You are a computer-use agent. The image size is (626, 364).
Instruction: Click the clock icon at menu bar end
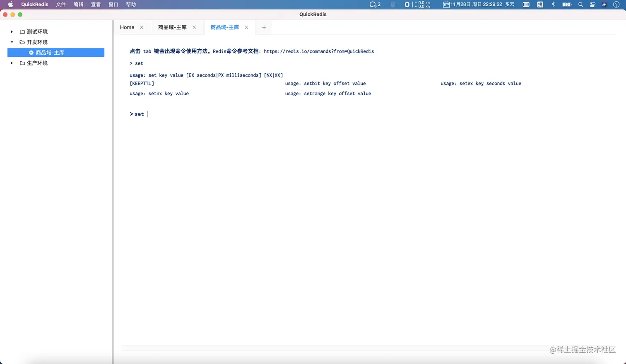coord(616,5)
